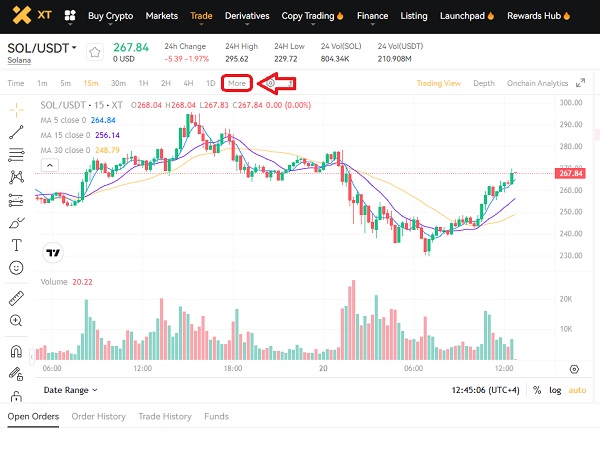Select Time chart mode

(16, 83)
